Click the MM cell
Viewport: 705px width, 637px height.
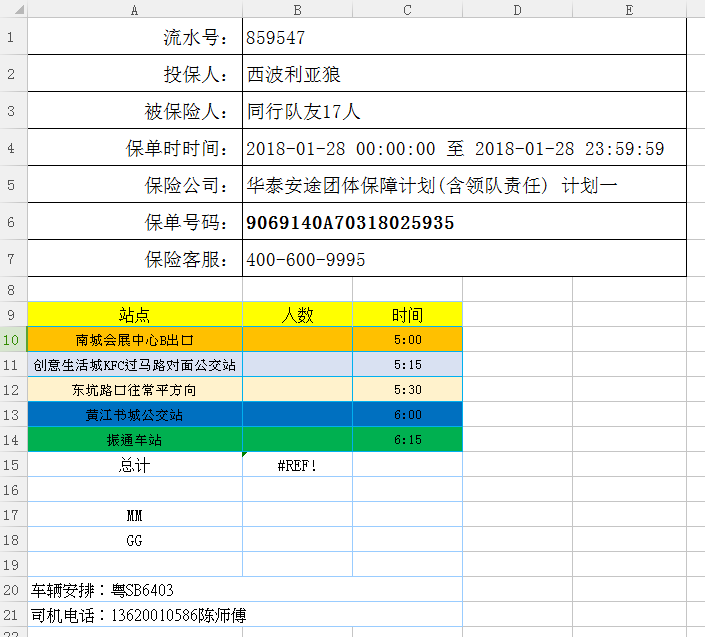click(x=135, y=514)
